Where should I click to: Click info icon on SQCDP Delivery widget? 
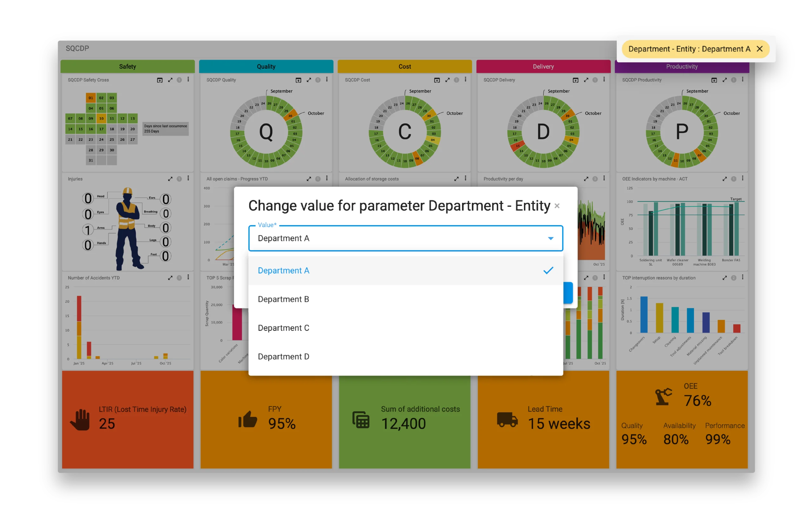(595, 80)
